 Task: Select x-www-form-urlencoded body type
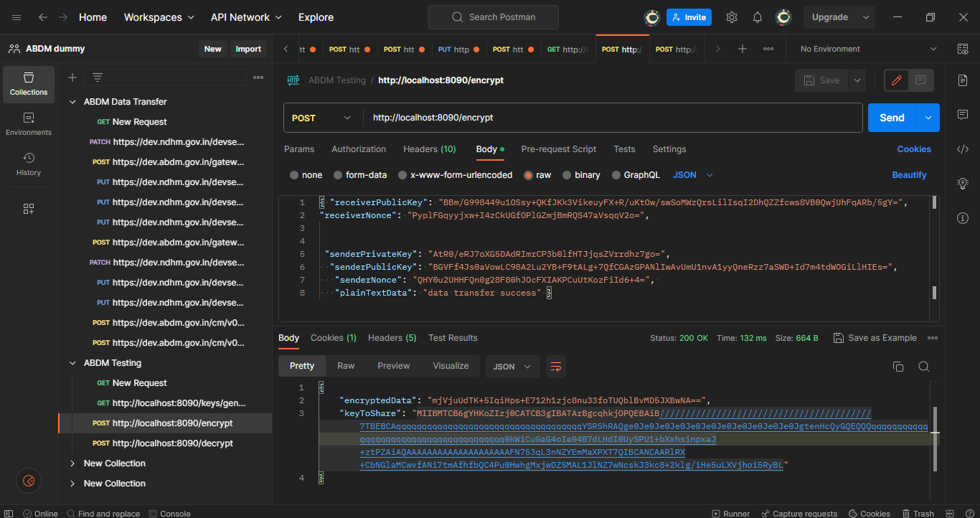point(456,175)
